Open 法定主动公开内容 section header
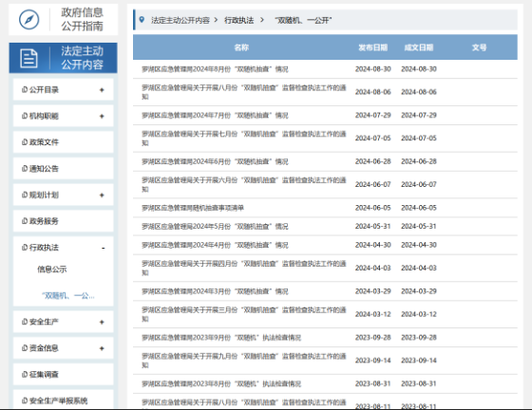532x410 pixels. tap(63, 58)
